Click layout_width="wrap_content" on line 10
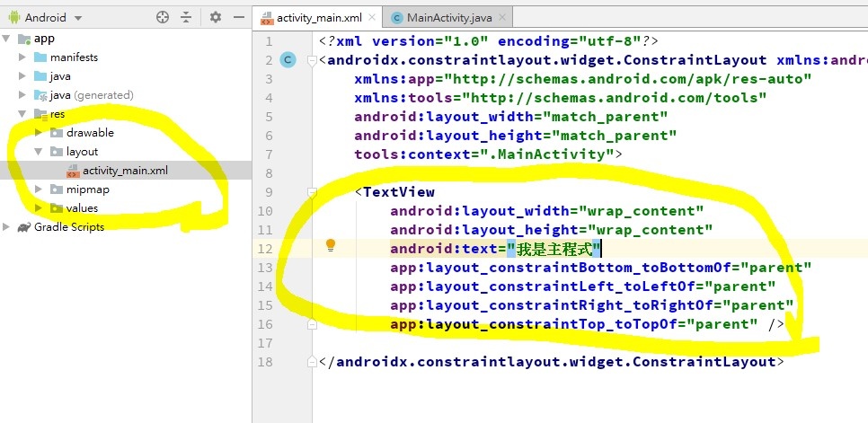The width and height of the screenshot is (868, 423). coord(547,211)
